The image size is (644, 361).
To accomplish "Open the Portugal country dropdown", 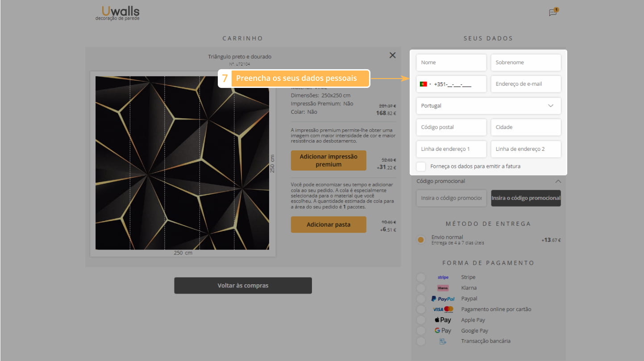I will point(488,106).
